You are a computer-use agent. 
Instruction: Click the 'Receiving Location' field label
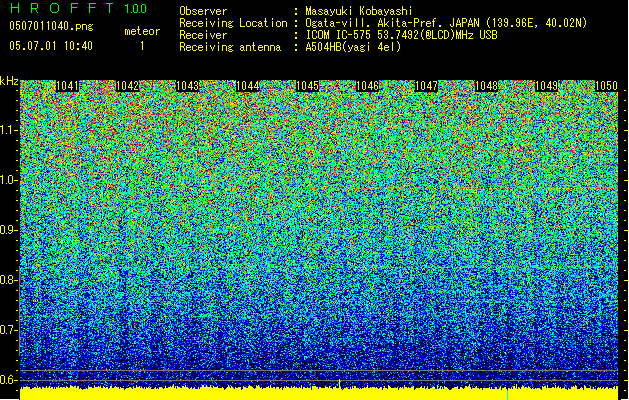pyautogui.click(x=233, y=23)
